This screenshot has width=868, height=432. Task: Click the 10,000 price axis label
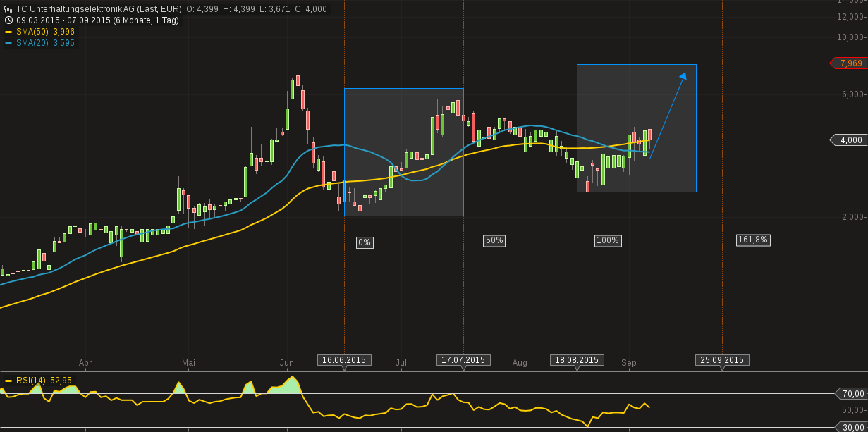(x=850, y=37)
